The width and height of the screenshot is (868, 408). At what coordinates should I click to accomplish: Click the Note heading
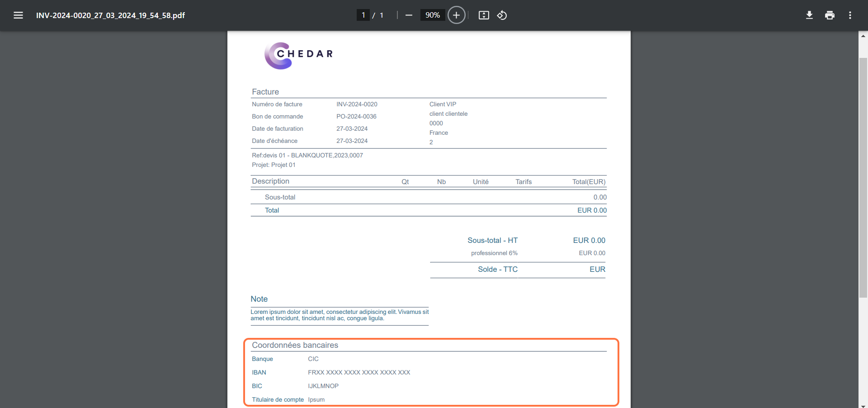click(x=259, y=299)
